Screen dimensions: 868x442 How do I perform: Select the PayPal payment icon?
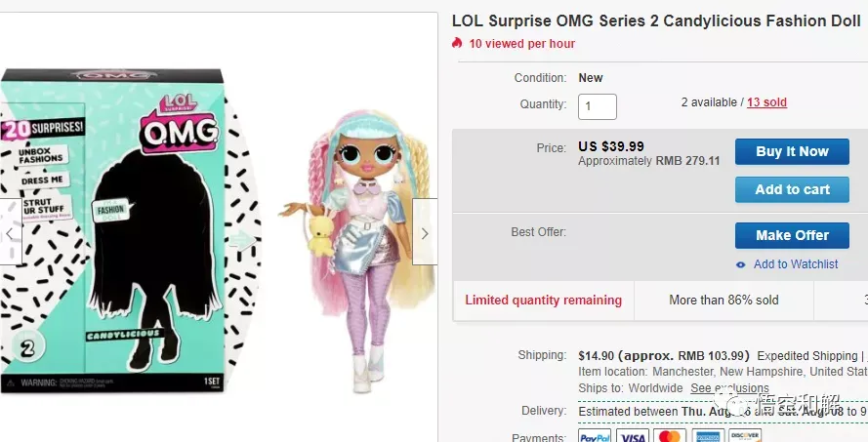(595, 435)
